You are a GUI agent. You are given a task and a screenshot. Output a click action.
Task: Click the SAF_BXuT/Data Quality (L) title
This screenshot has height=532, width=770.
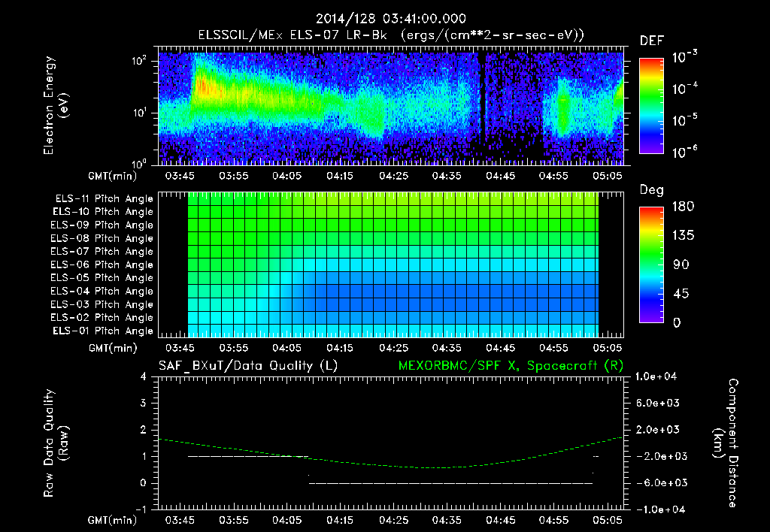(x=248, y=366)
